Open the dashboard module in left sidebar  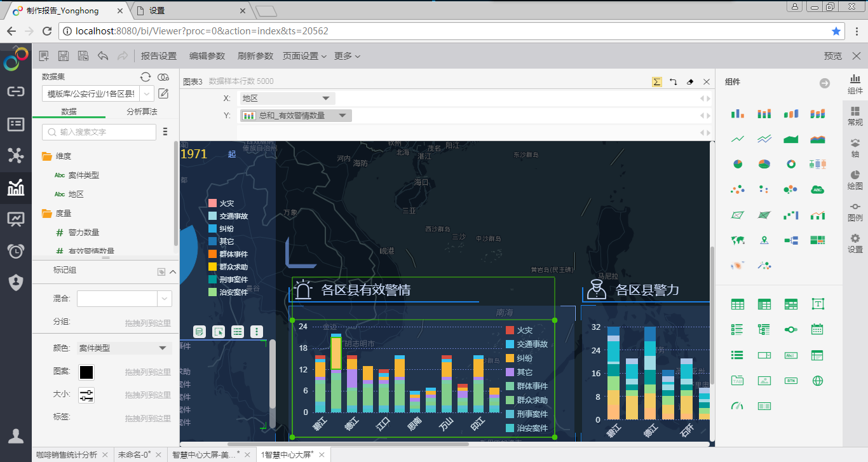tap(16, 219)
